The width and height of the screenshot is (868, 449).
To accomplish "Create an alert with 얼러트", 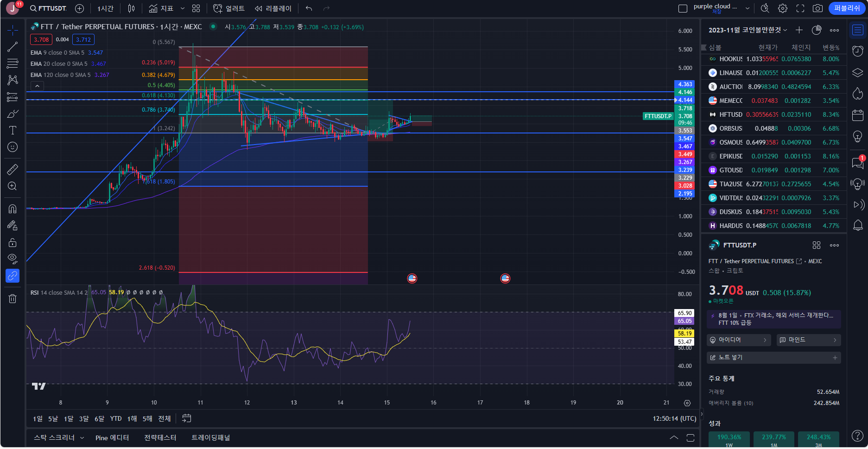I will coord(229,8).
